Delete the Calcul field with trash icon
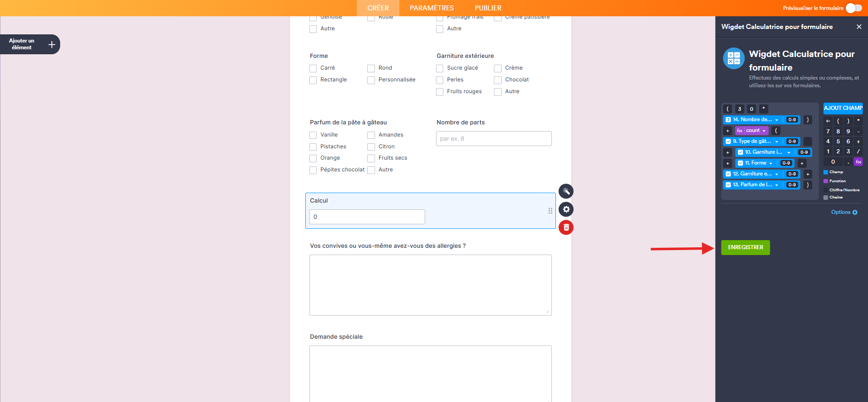The height and width of the screenshot is (402, 868). 566,227
